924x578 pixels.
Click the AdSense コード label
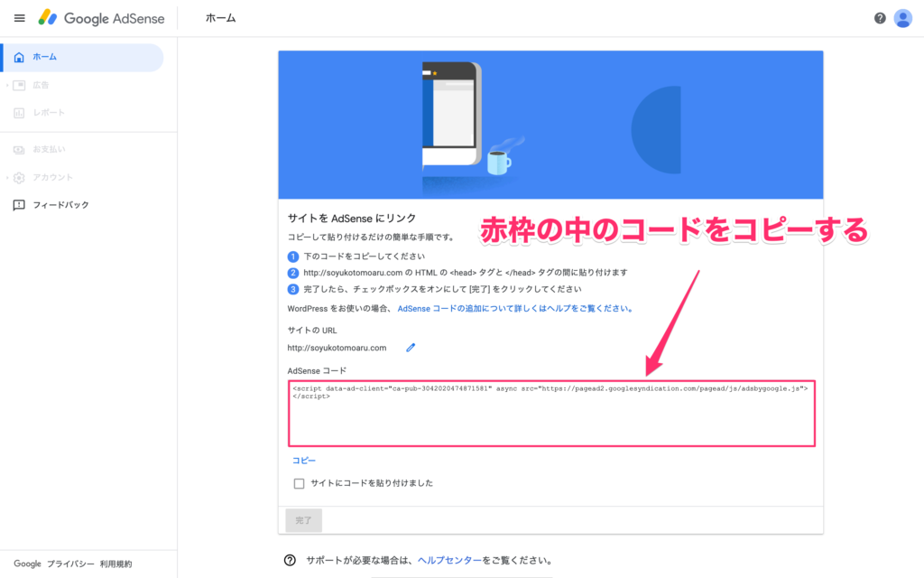point(317,371)
